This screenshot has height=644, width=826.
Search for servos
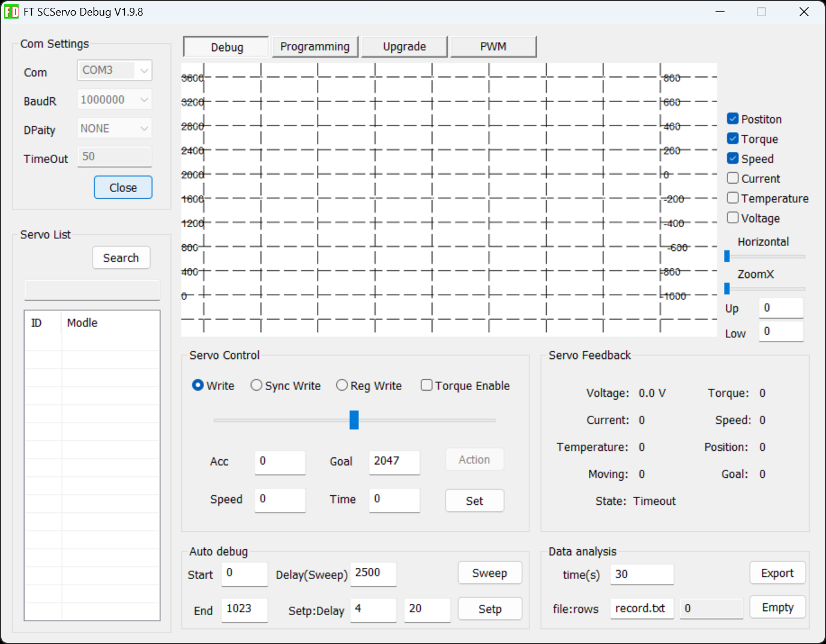121,257
